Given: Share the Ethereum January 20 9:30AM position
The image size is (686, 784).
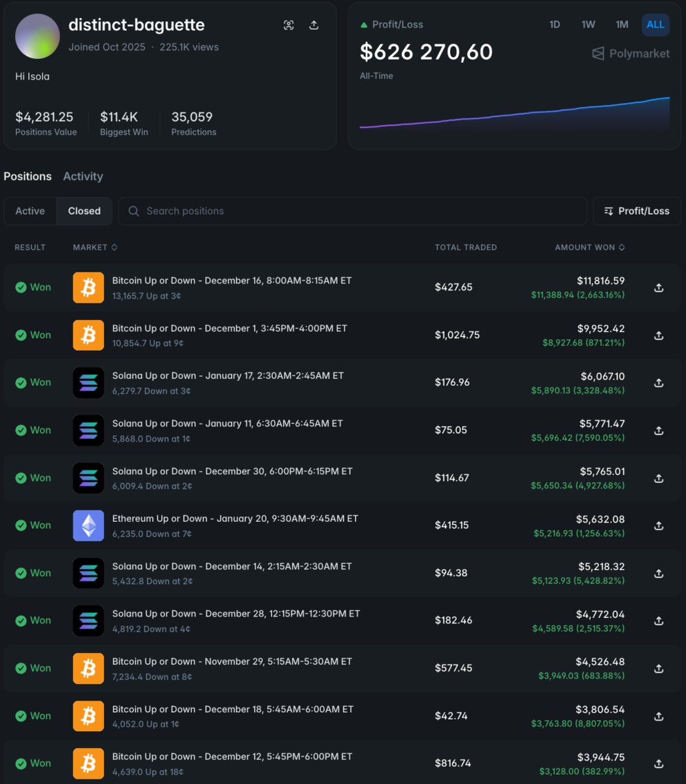Looking at the screenshot, I should (659, 525).
